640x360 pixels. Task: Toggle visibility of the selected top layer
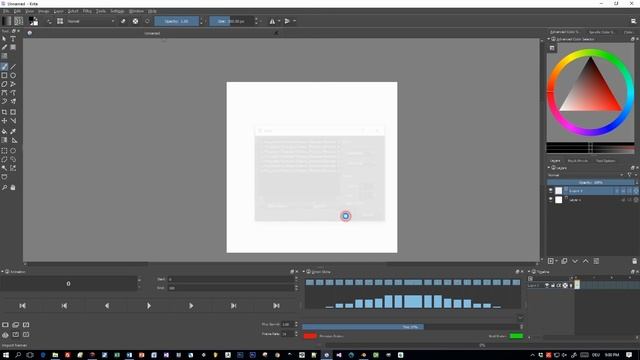pos(551,191)
